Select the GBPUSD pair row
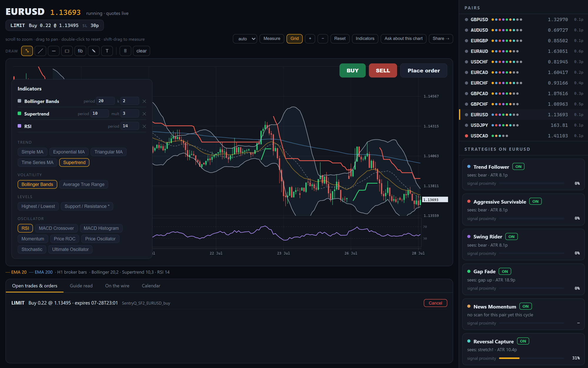The height and width of the screenshot is (368, 588). (524, 20)
